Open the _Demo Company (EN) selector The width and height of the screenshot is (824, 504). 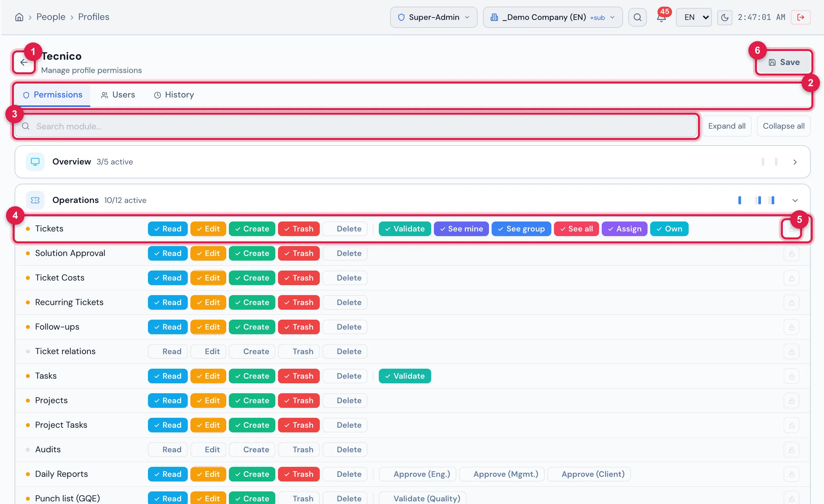pos(552,17)
